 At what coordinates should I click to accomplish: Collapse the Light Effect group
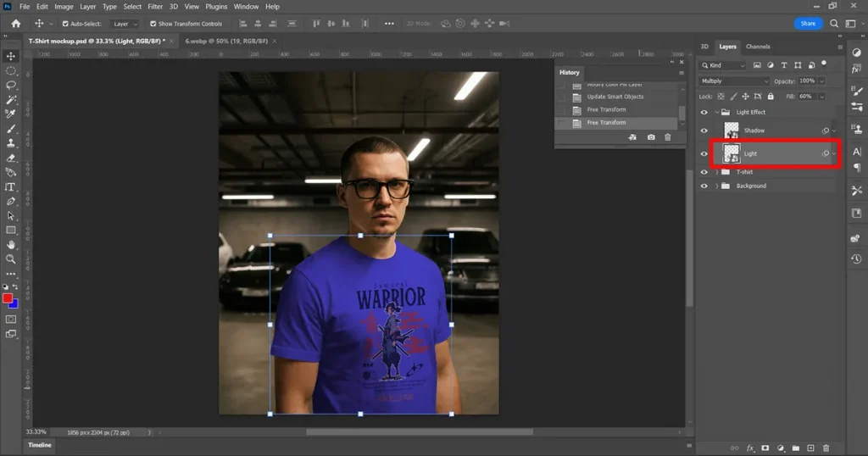(x=717, y=113)
